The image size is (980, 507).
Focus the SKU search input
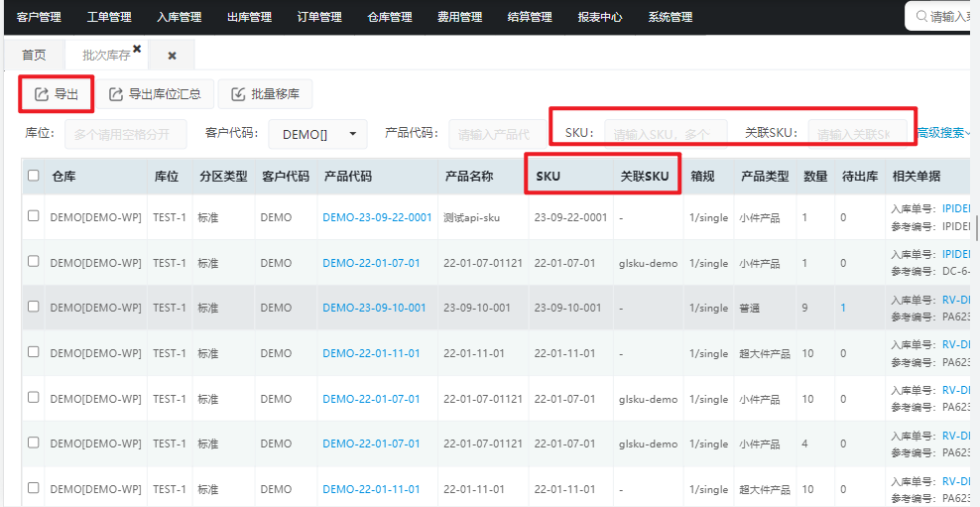[666, 134]
